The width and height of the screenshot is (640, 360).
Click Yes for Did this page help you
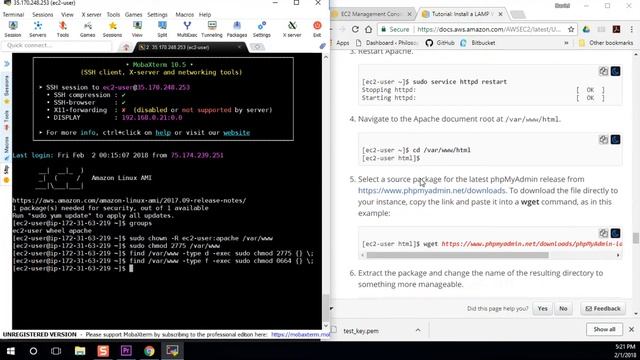(542, 309)
